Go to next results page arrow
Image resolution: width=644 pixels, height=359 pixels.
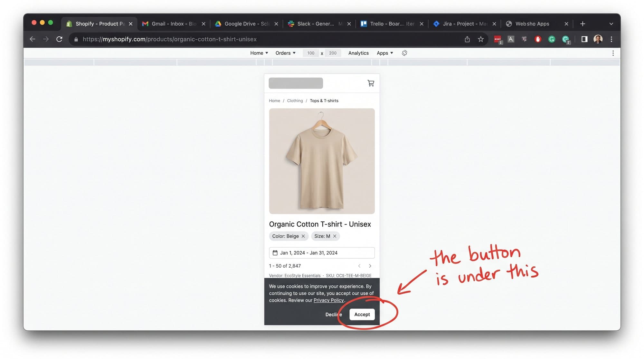[370, 266]
